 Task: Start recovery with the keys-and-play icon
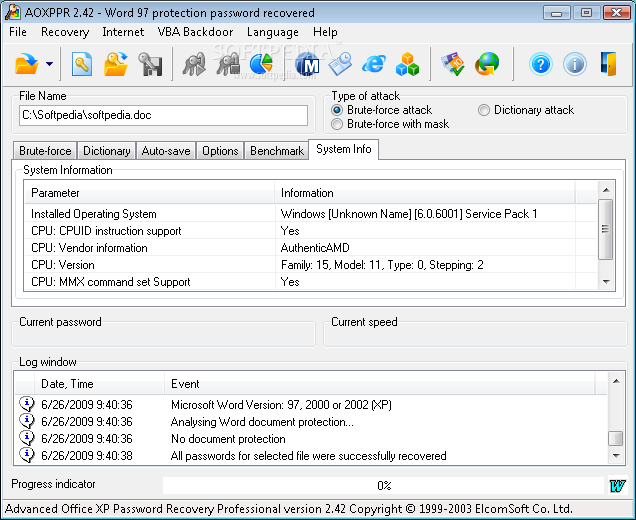tap(194, 64)
